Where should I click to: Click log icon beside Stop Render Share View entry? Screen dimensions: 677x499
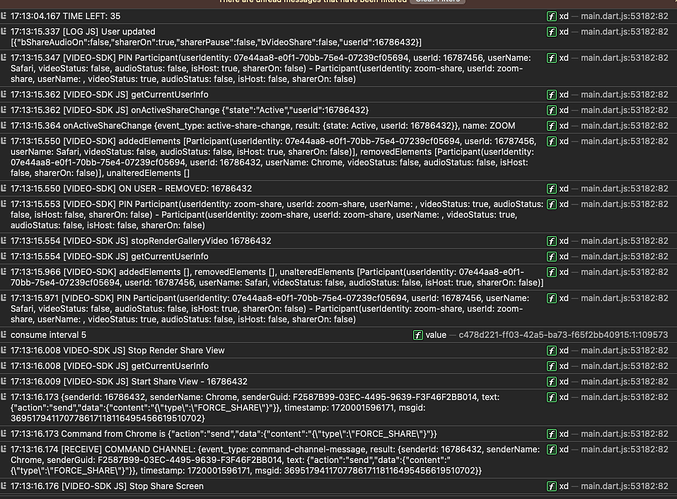3,350
